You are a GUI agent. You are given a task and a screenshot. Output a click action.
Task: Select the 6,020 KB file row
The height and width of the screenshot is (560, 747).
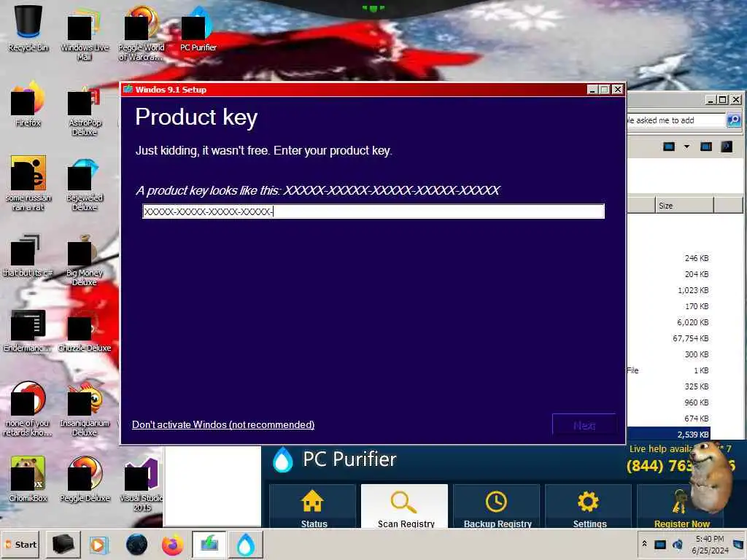point(669,322)
